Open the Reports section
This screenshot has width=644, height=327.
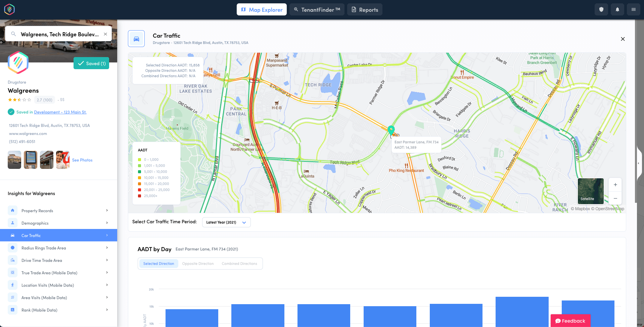pos(364,9)
